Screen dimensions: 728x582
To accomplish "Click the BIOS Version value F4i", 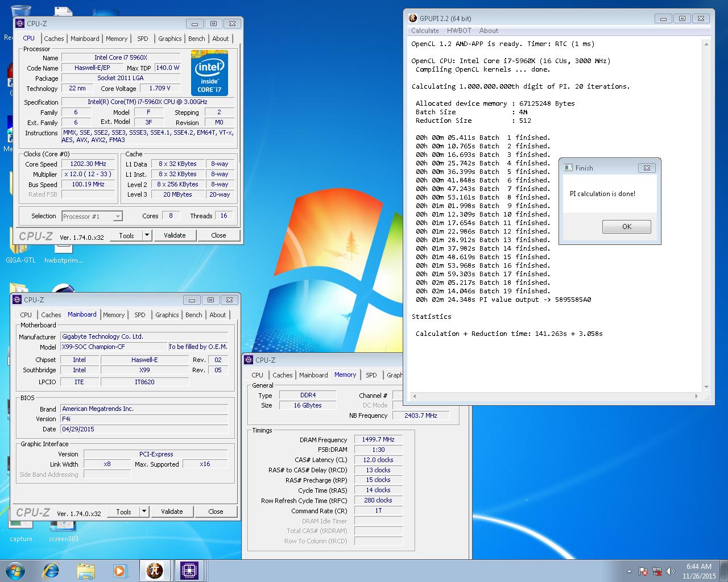I will click(x=144, y=419).
